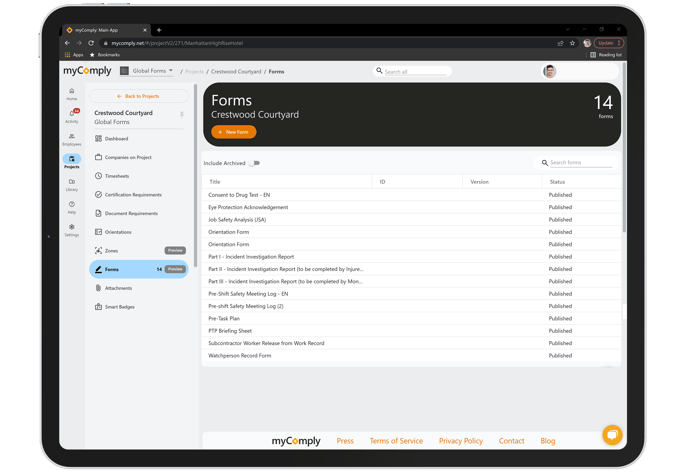The height and width of the screenshot is (473, 688).
Task: Open Press footer link
Action: [345, 441]
